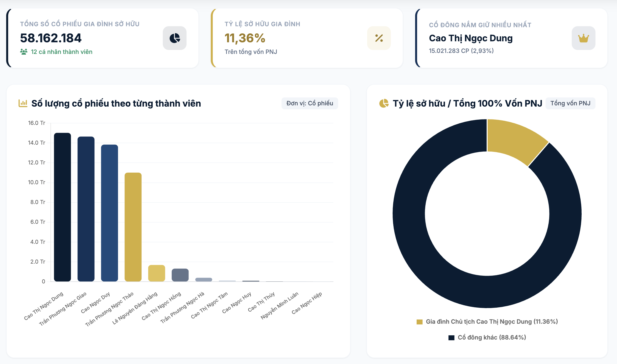The height and width of the screenshot is (364, 617).
Task: Toggle the gold family legend swatch
Action: coord(420,322)
